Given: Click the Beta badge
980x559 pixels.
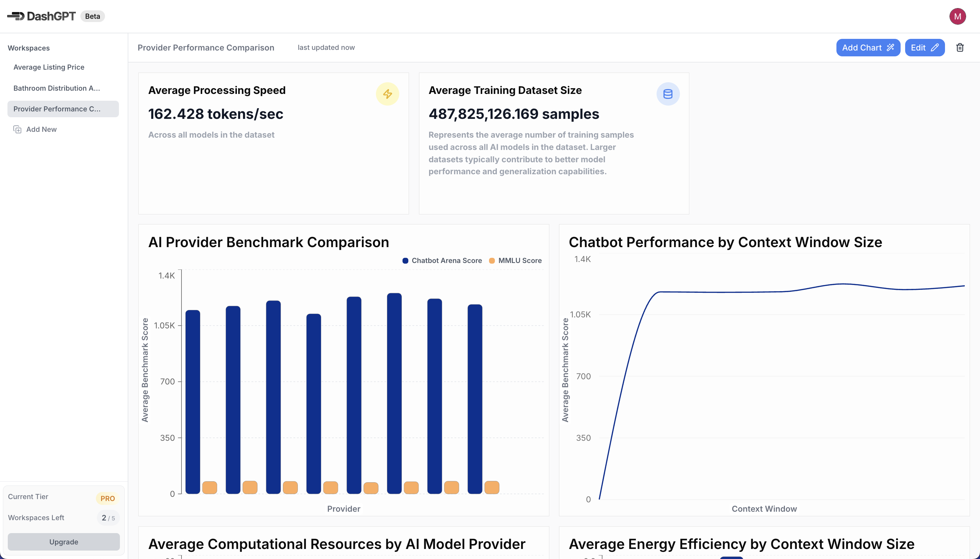Looking at the screenshot, I should (93, 16).
